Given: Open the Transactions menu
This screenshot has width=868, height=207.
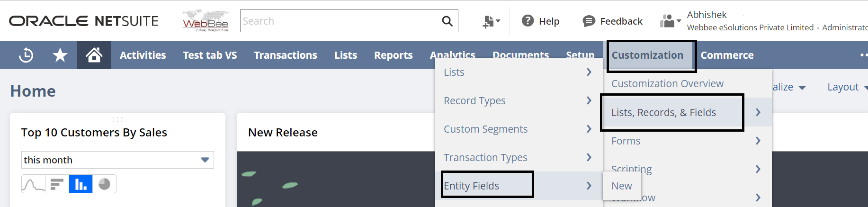Looking at the screenshot, I should pos(286,55).
